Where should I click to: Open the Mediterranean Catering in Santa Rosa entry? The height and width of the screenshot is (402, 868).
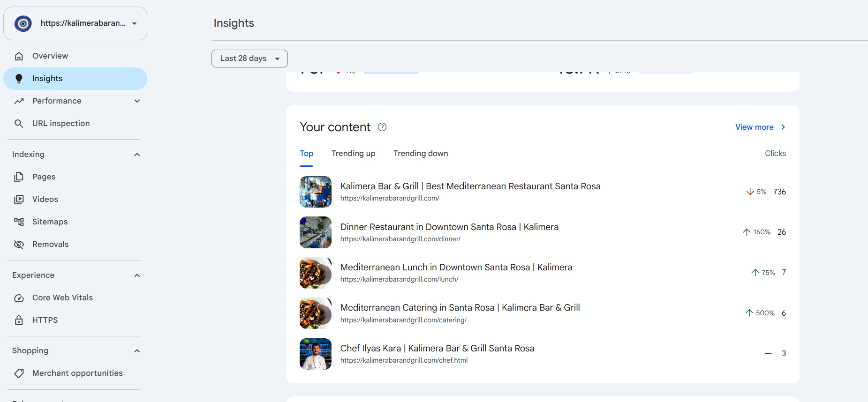pos(460,308)
